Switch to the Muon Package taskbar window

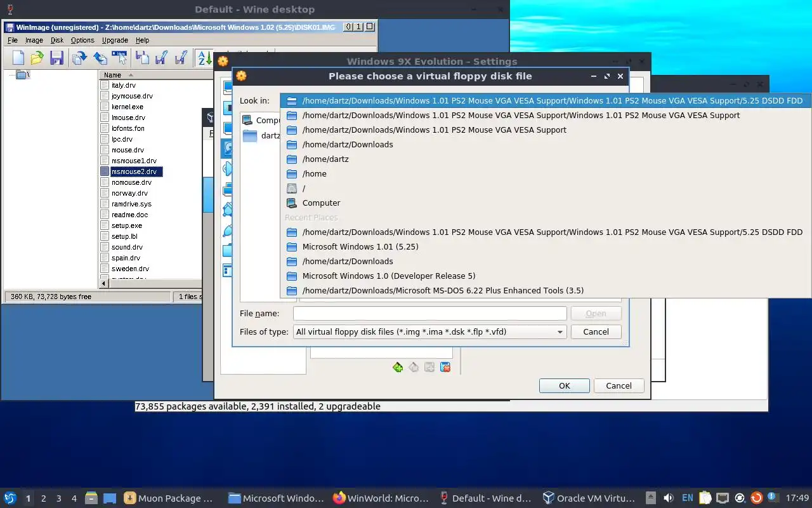pos(170,498)
